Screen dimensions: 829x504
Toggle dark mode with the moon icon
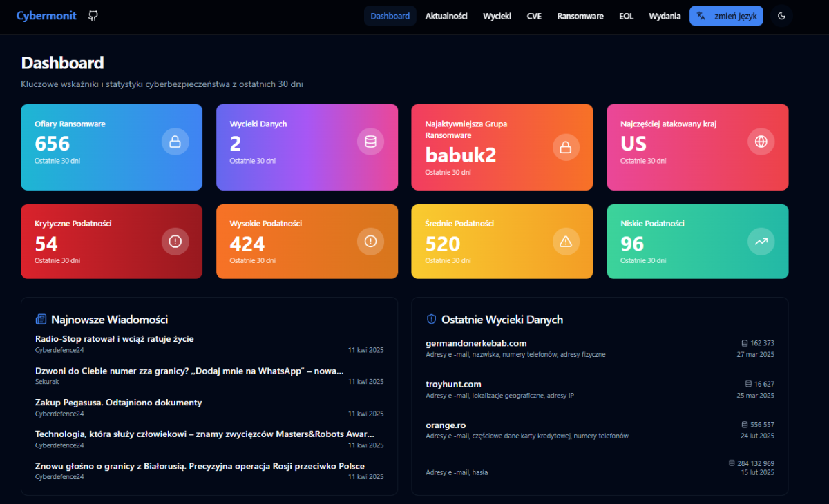click(781, 15)
